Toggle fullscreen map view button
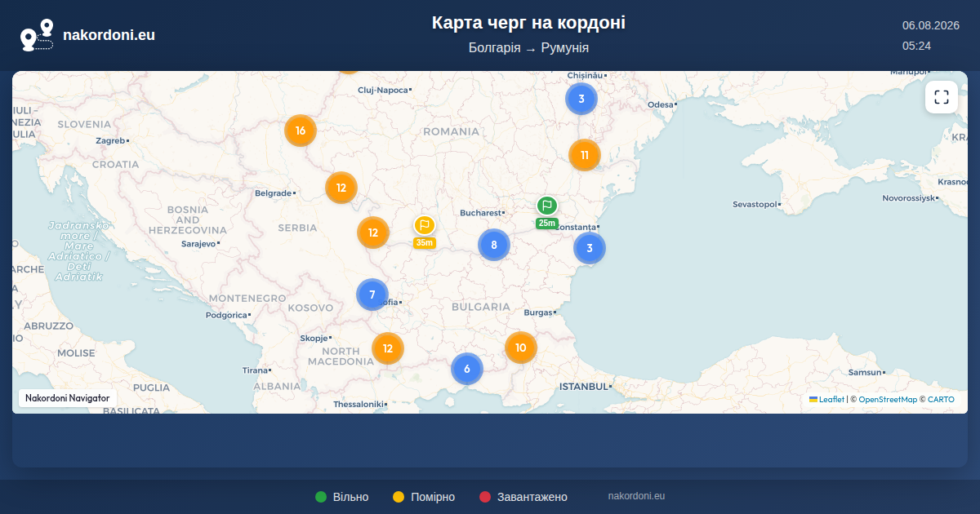 pos(942,97)
